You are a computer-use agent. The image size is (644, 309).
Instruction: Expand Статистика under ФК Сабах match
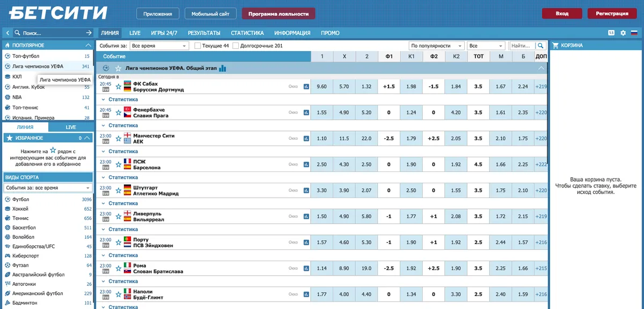123,99
